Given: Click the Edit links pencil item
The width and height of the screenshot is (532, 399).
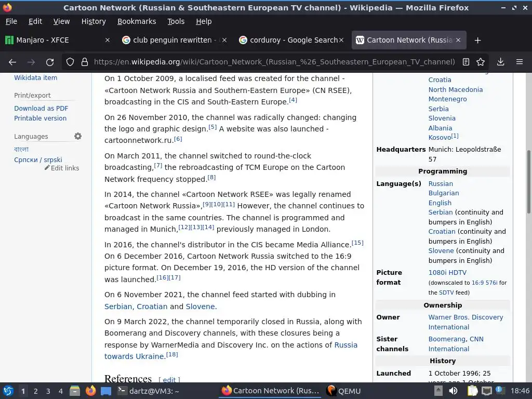Looking at the screenshot, I should point(62,168).
